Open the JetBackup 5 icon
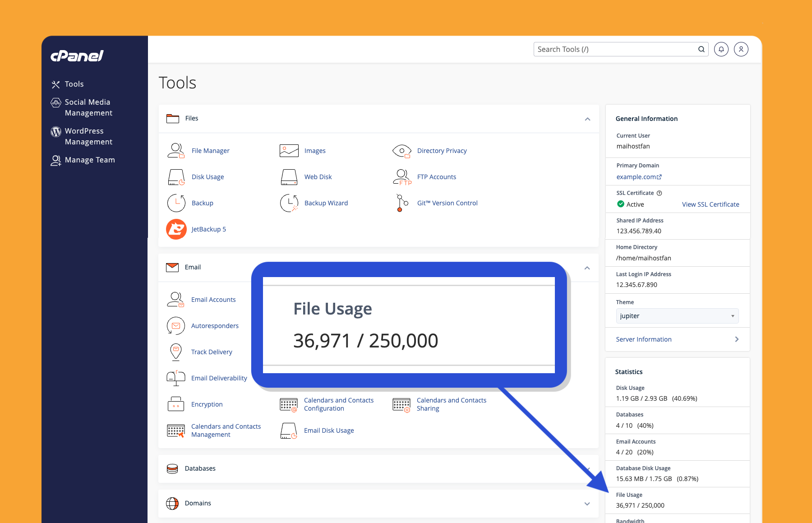Screen dimensions: 812x523 [176, 229]
